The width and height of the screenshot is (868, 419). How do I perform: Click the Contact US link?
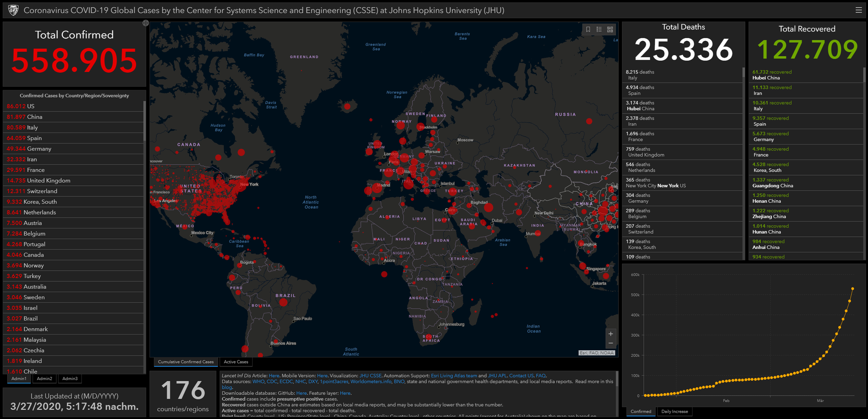click(x=521, y=376)
